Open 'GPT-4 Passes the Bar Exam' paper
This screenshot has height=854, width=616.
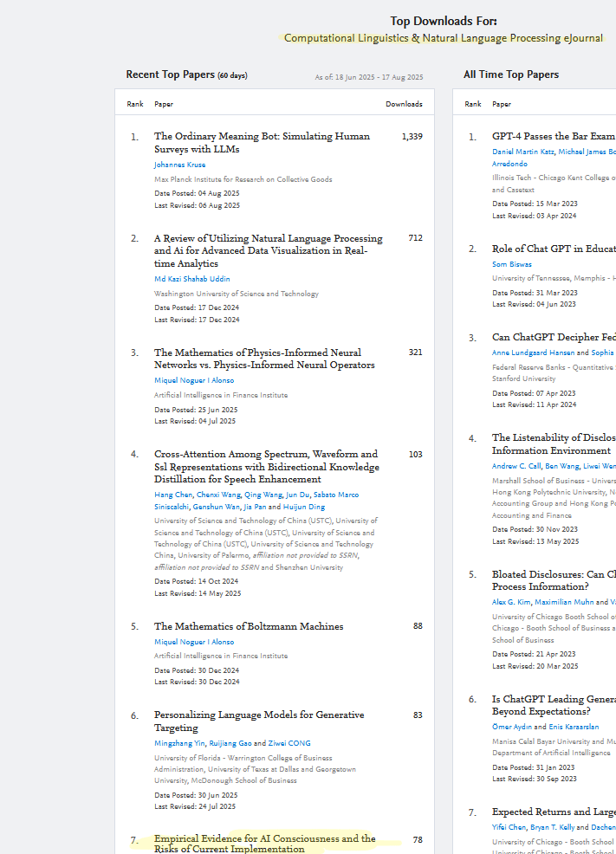(554, 136)
